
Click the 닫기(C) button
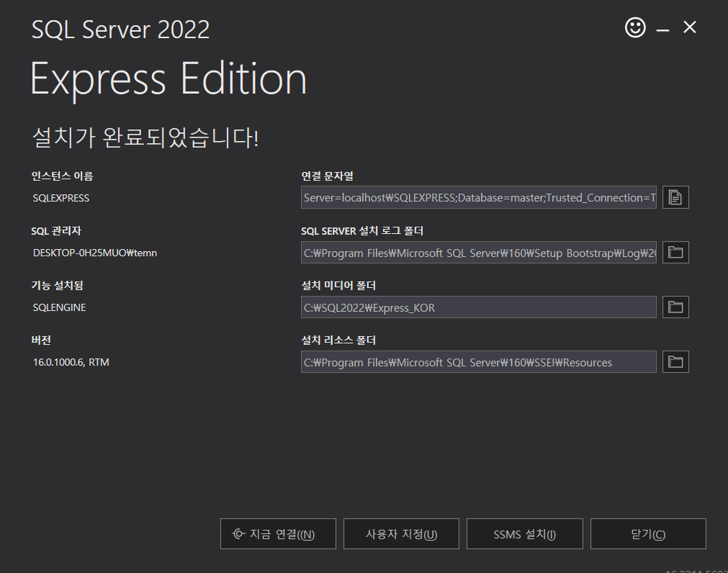pyautogui.click(x=648, y=534)
